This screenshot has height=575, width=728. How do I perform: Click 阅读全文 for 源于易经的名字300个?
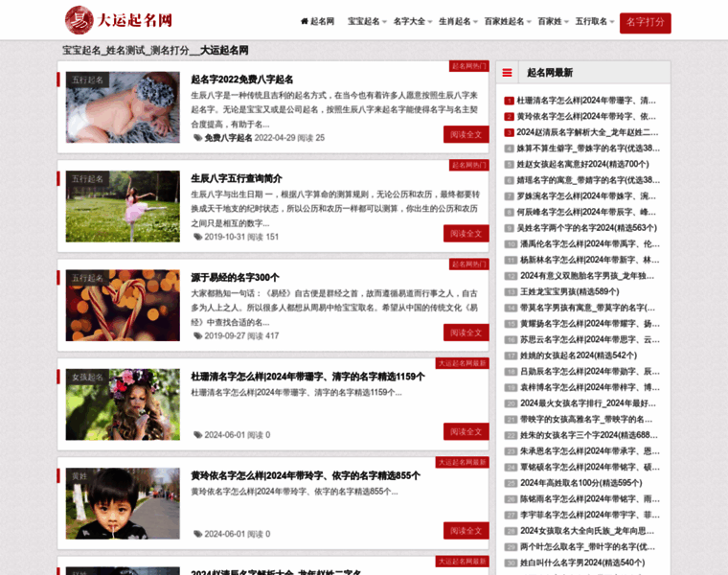[466, 333]
